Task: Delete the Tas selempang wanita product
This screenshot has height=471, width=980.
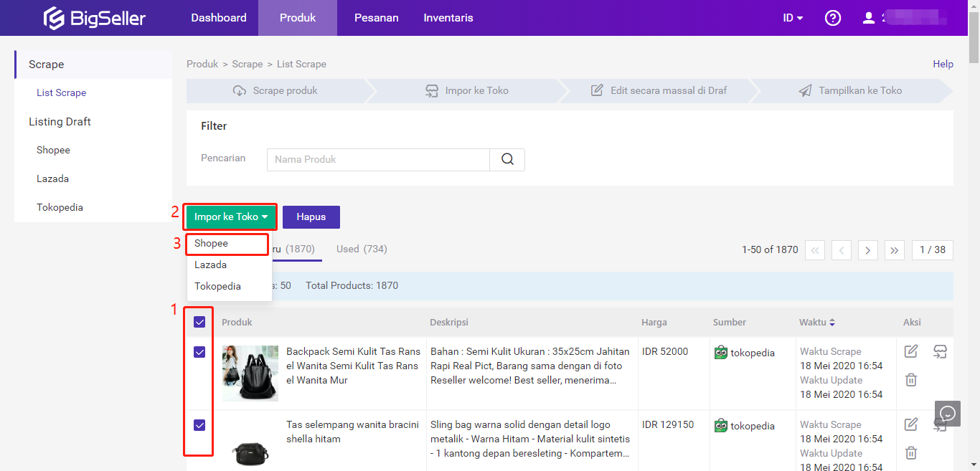Action: (x=911, y=453)
